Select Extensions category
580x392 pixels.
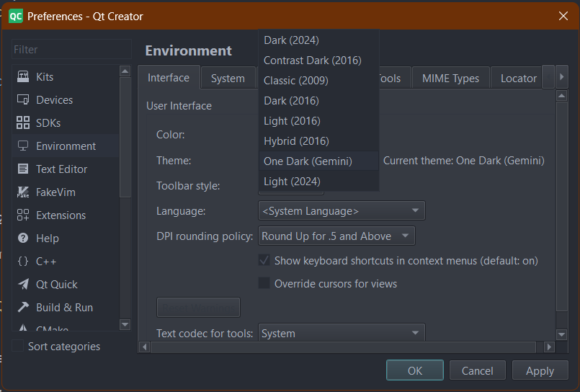66,215
